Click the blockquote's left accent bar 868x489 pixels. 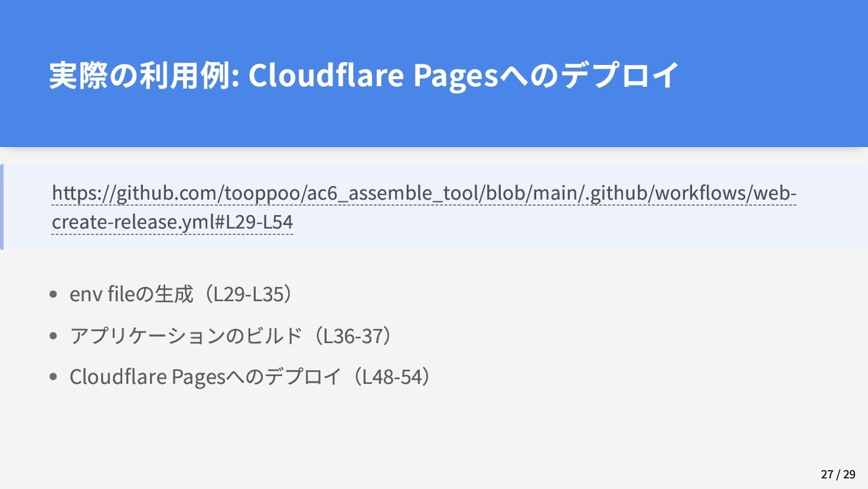2,207
